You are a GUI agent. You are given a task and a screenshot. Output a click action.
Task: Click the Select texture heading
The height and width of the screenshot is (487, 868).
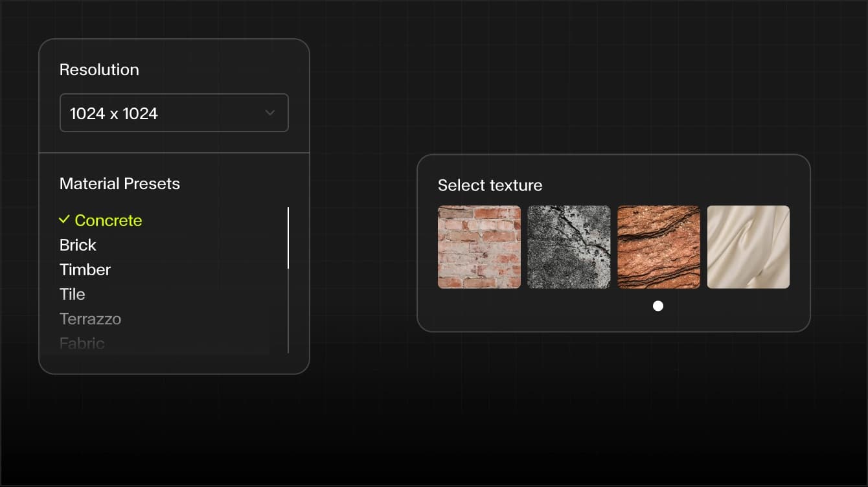point(490,185)
